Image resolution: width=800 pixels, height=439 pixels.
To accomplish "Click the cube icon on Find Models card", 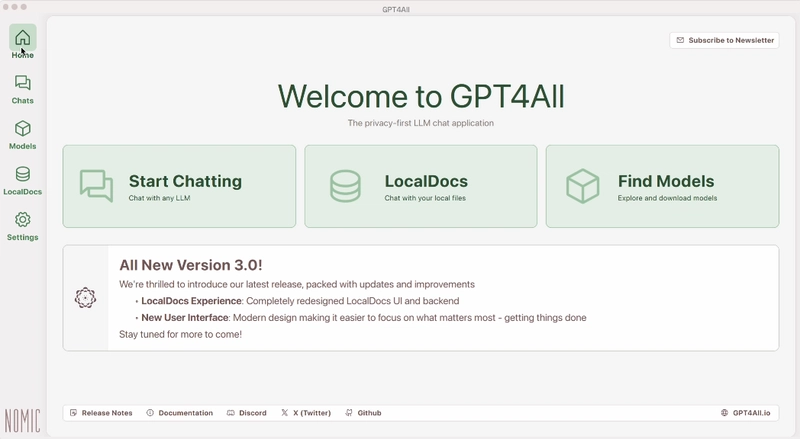I will click(583, 186).
